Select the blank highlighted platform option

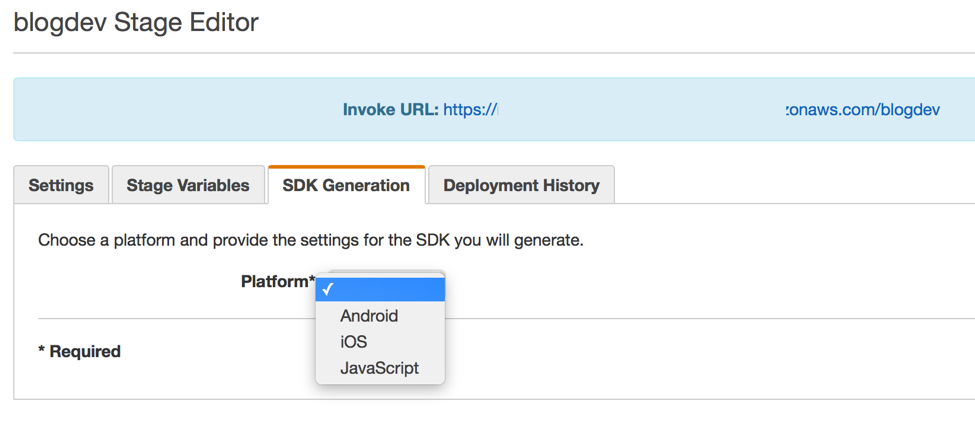390,290
